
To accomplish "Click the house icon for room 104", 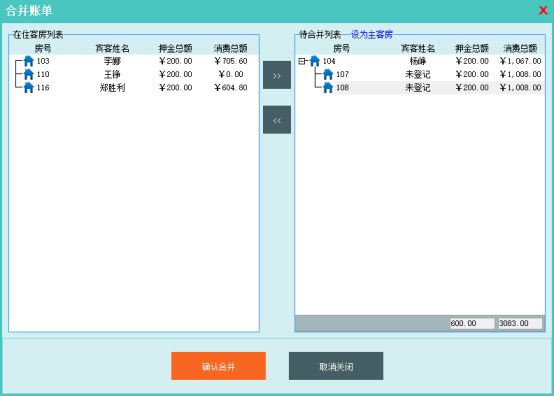I will tap(315, 61).
